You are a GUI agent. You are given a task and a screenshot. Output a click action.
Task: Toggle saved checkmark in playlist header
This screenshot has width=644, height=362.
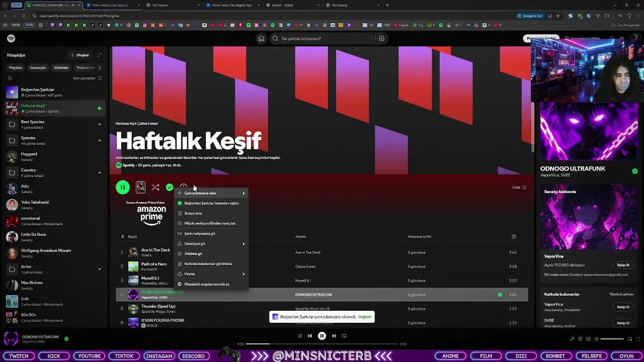coord(170,188)
